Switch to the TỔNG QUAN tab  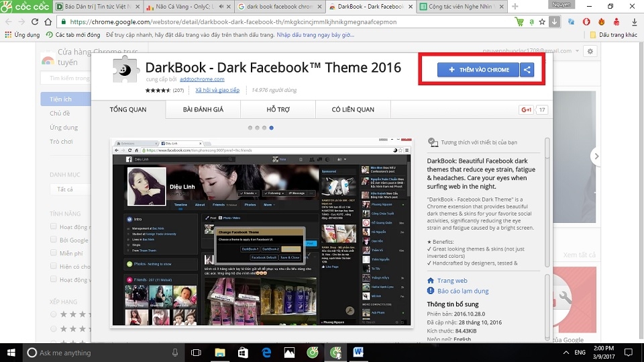pyautogui.click(x=128, y=109)
